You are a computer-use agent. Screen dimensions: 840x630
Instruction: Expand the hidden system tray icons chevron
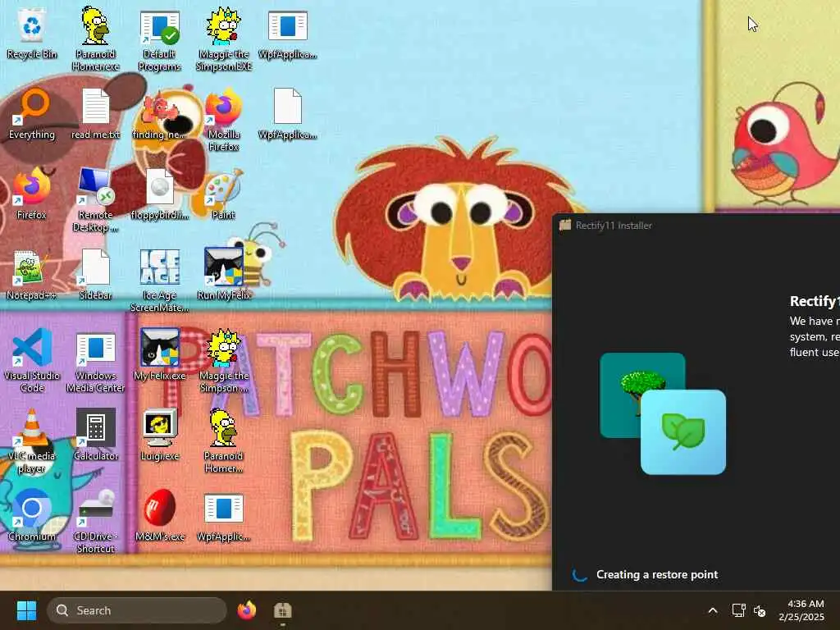713,610
